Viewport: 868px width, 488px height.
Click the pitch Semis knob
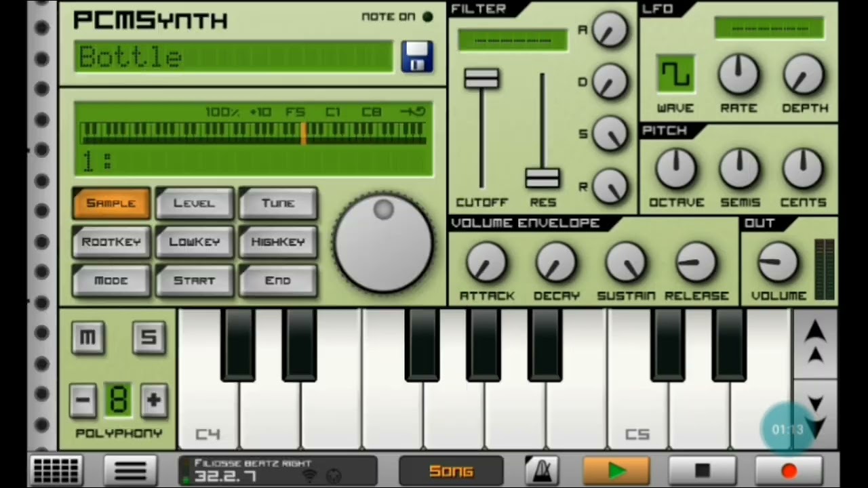point(739,169)
